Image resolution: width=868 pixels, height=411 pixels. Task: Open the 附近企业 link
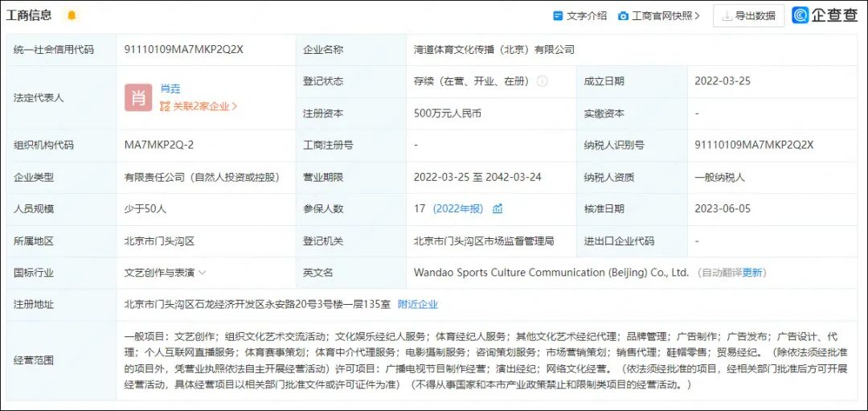pos(418,304)
